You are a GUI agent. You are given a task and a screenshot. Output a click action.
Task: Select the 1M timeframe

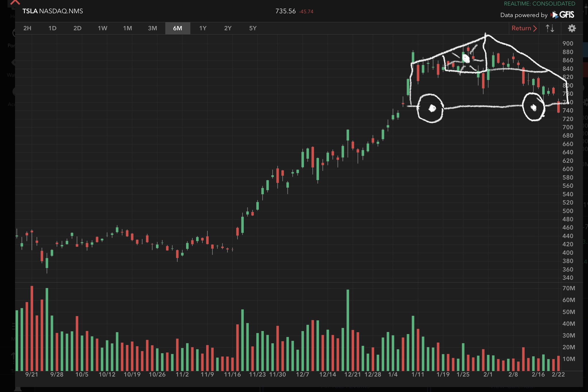pyautogui.click(x=127, y=28)
